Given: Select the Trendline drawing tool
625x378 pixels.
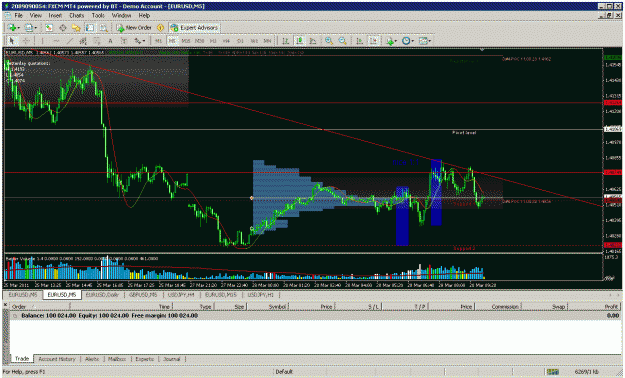Looking at the screenshot, I should [x=69, y=41].
